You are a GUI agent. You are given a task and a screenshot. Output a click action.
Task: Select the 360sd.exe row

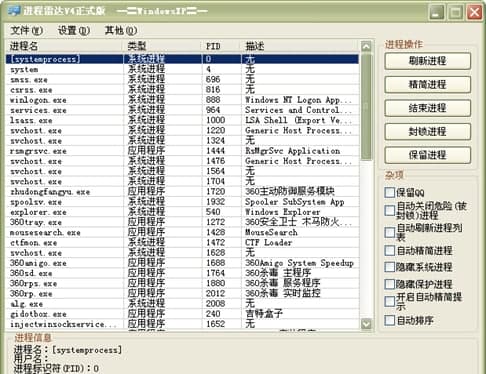(x=183, y=273)
